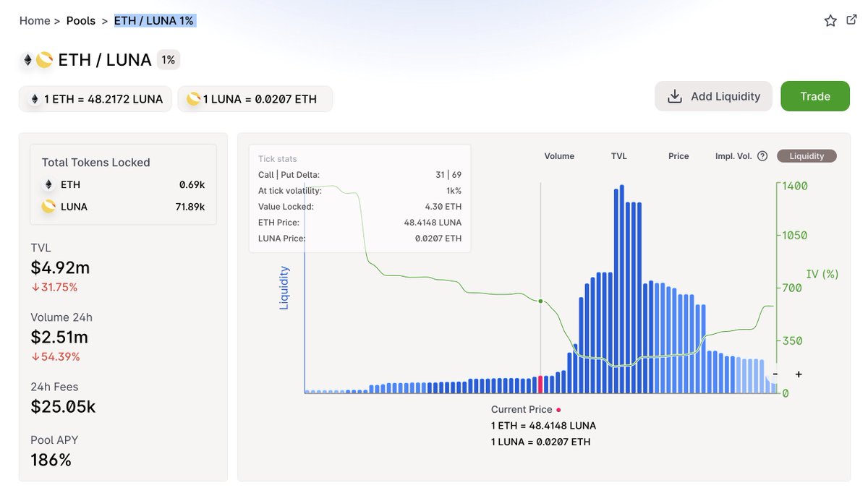Click Call | Put Delta value 31 | 69

click(x=448, y=175)
